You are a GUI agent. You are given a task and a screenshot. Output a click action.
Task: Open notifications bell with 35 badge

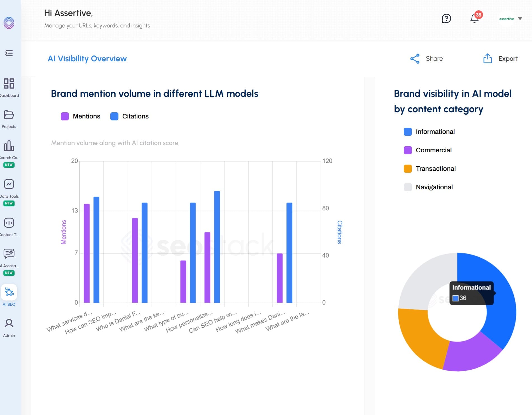point(476,17)
